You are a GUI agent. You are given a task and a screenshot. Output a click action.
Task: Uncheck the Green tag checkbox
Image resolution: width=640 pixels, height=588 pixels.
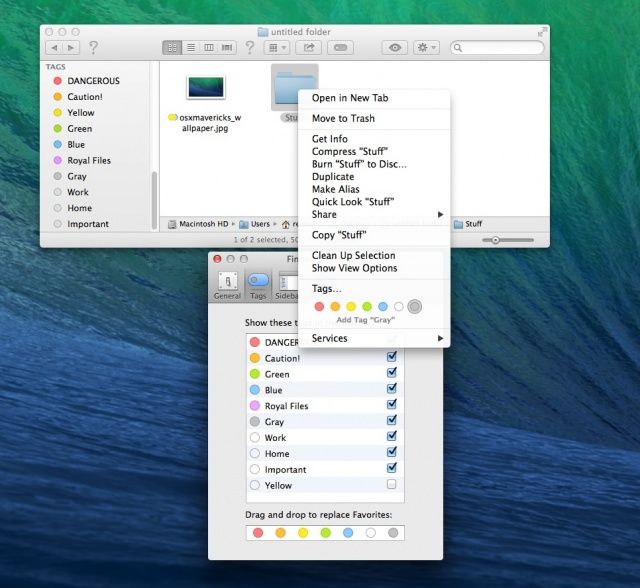point(391,373)
